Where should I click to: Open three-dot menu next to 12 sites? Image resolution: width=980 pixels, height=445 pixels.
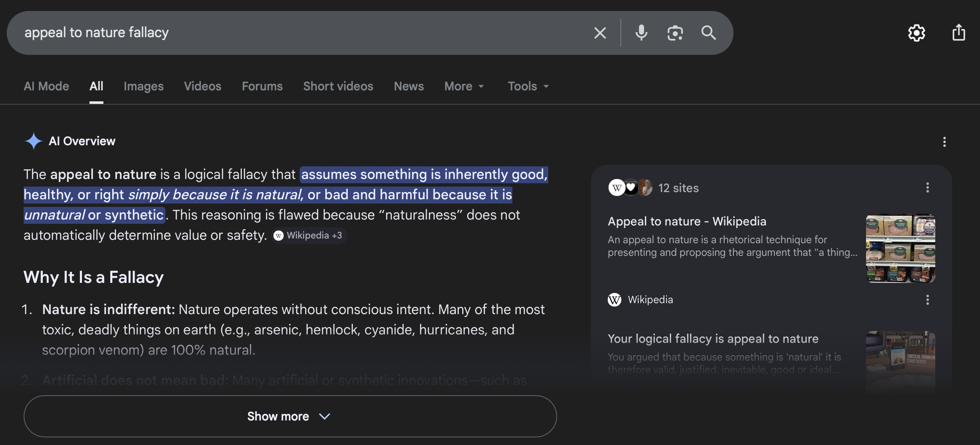pos(928,187)
